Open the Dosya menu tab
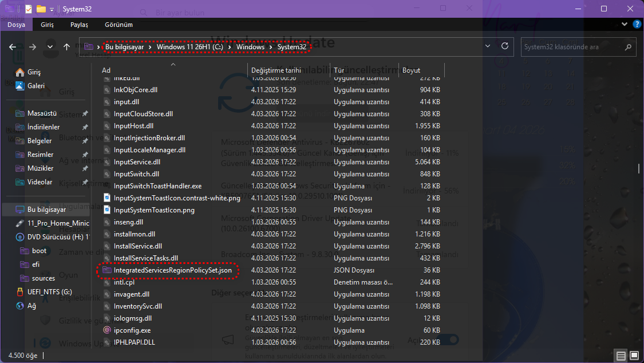This screenshot has width=644, height=363. [x=16, y=25]
